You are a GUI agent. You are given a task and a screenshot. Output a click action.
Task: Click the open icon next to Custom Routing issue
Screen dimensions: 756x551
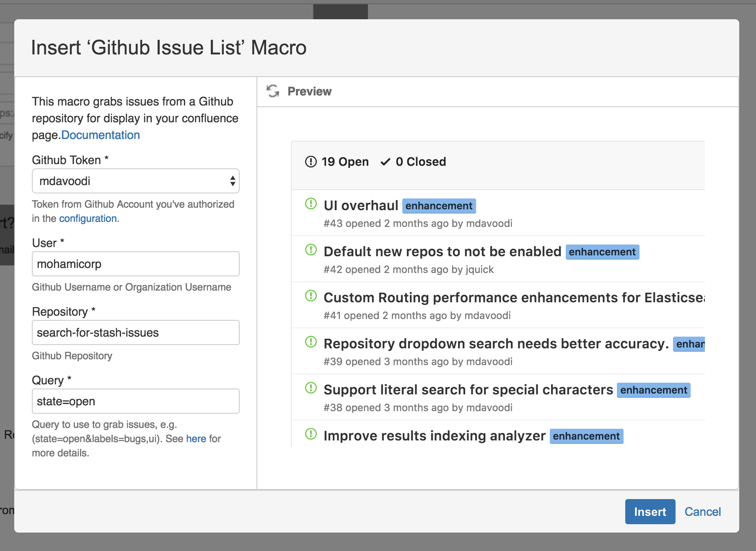pos(311,296)
